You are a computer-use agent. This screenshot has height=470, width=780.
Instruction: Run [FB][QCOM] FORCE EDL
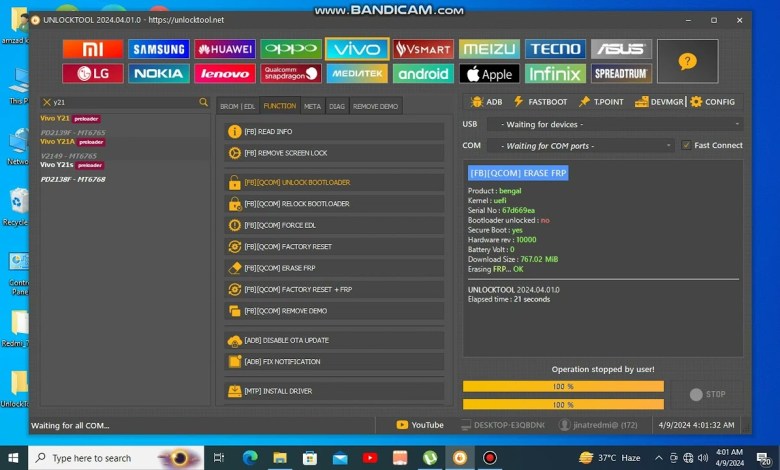tap(334, 225)
